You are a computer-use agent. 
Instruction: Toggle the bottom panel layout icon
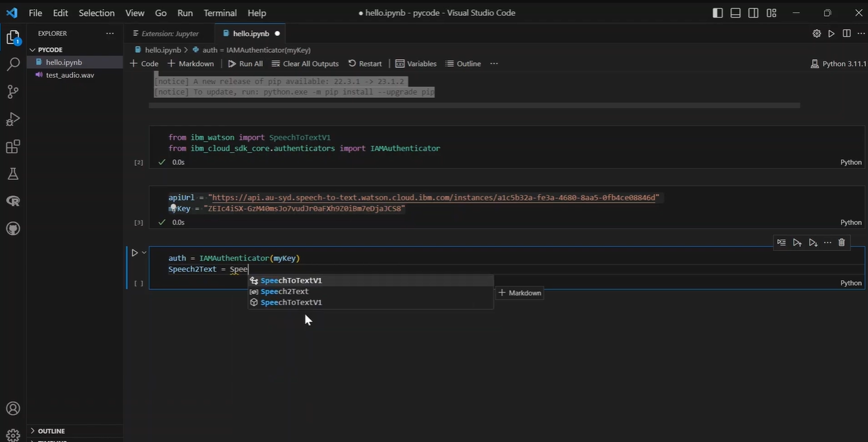[x=735, y=13]
